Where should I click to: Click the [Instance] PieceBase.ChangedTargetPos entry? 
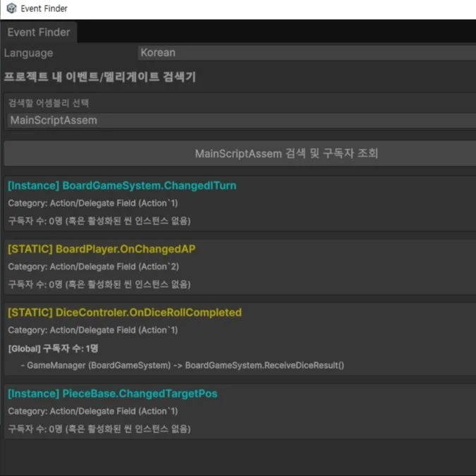pyautogui.click(x=113, y=393)
